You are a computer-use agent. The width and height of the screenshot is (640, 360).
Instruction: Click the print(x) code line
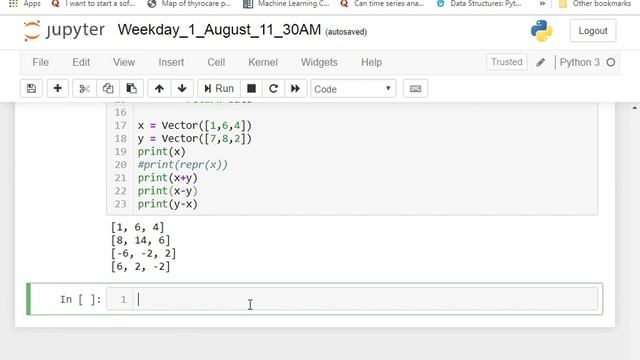coord(162,151)
